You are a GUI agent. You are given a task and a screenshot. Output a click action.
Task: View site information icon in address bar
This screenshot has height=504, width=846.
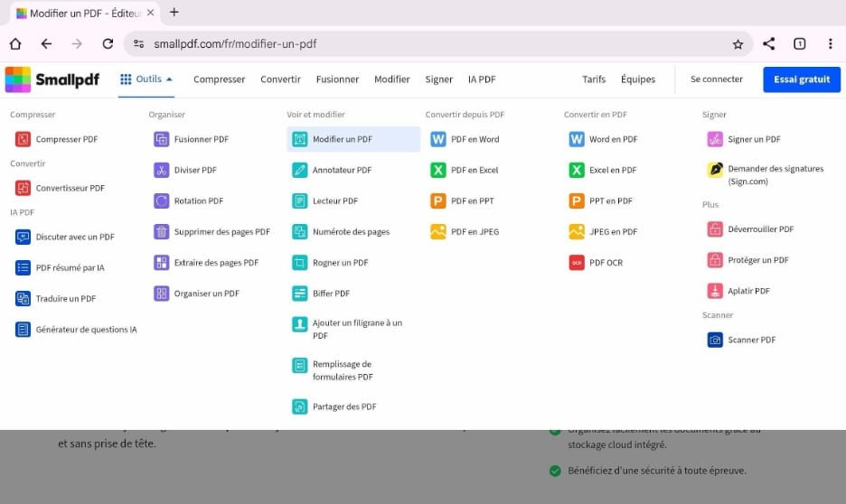coord(138,43)
